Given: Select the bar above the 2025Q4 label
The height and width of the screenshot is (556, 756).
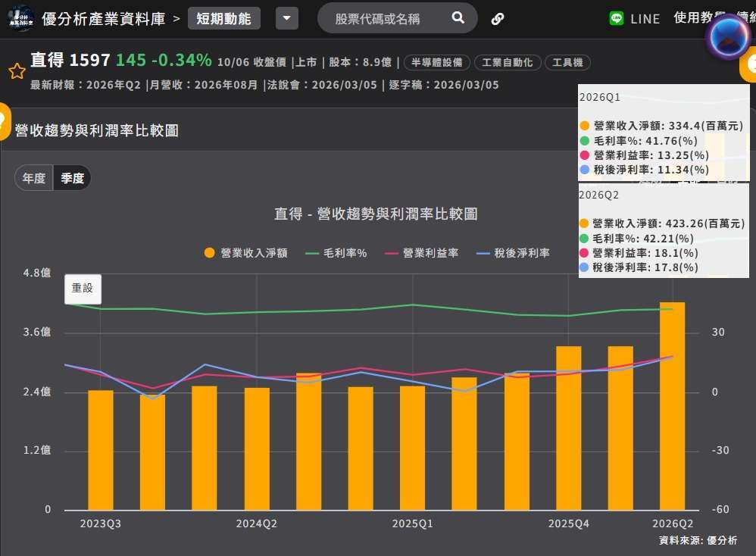Looking at the screenshot, I should 568,428.
